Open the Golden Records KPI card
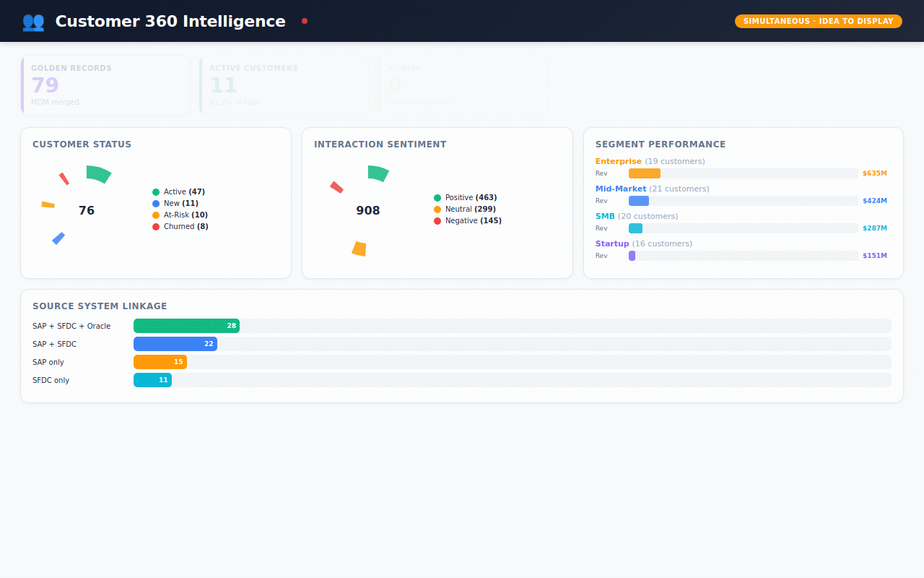 pos(105,85)
